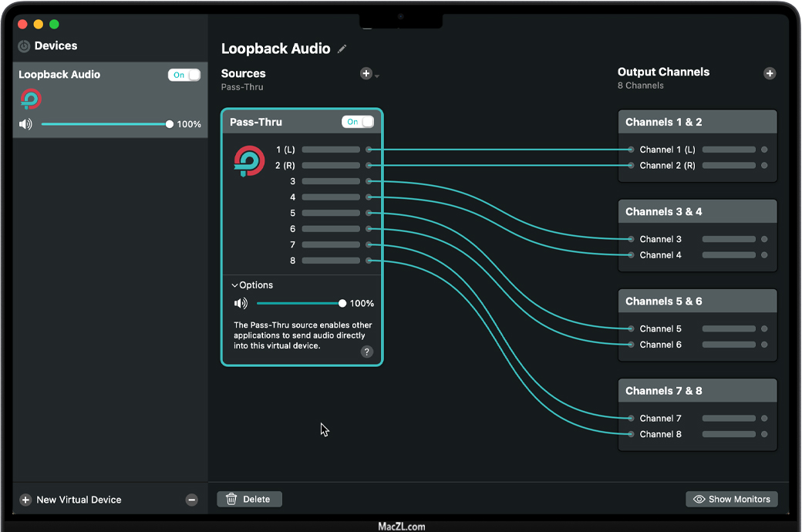Adjust the Pass-Thru volume slider
This screenshot has width=802, height=532.
point(342,304)
